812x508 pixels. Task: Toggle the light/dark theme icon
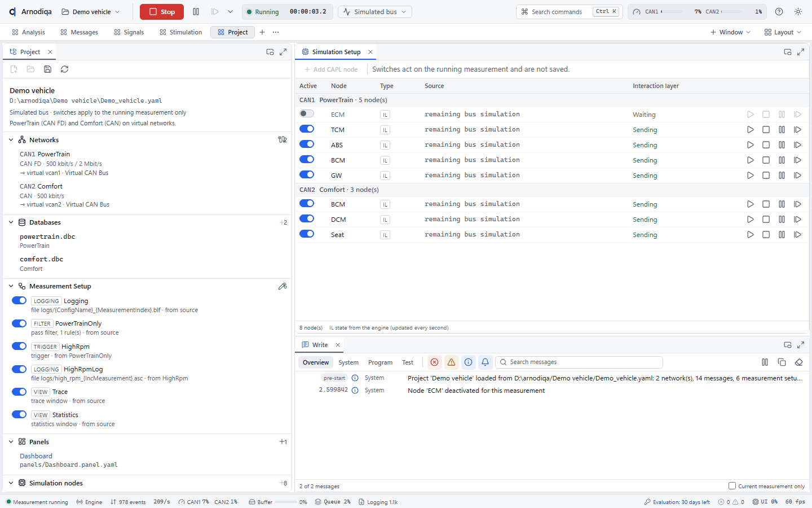(x=798, y=11)
